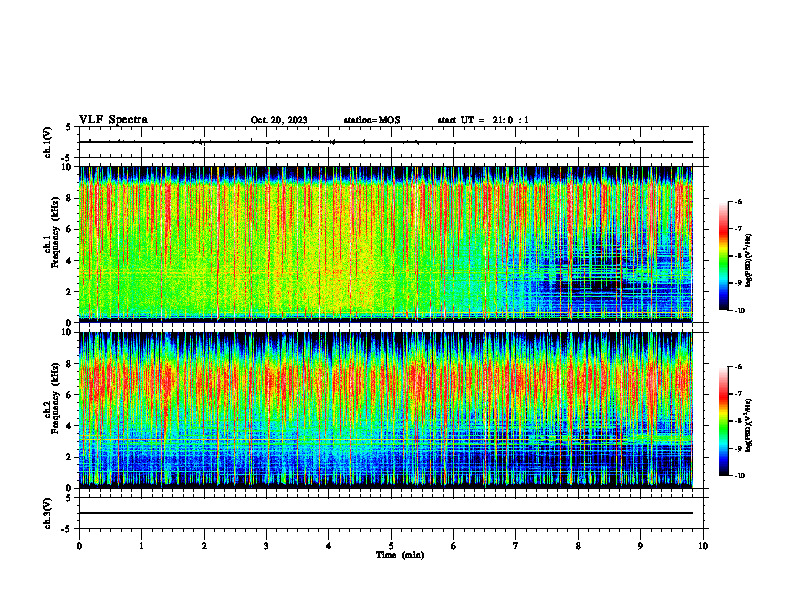The image size is (792, 612).
Task: Click the "-6" label on ch.2 color scale
Action: tap(738, 367)
